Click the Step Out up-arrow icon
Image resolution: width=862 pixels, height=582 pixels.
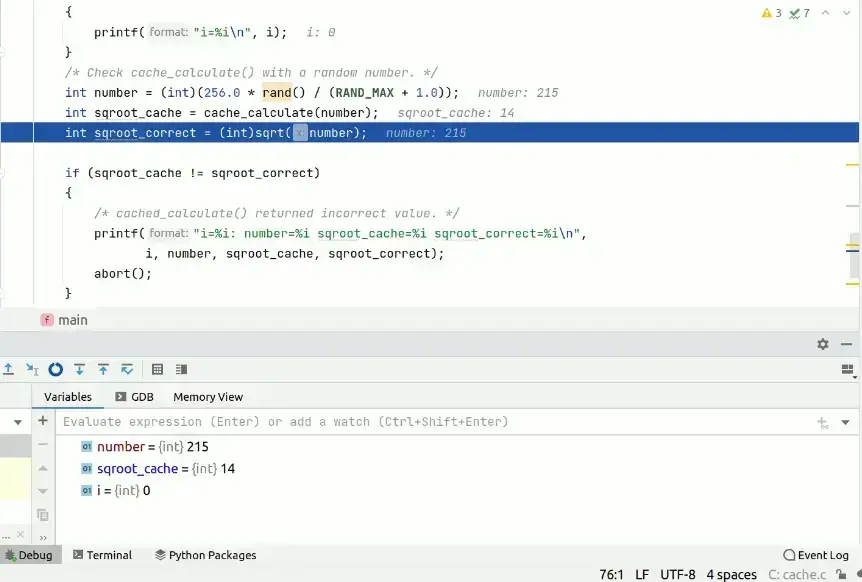[103, 369]
